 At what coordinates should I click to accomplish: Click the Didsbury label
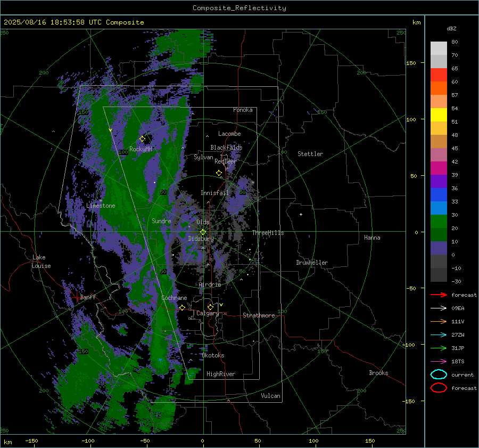coord(201,239)
